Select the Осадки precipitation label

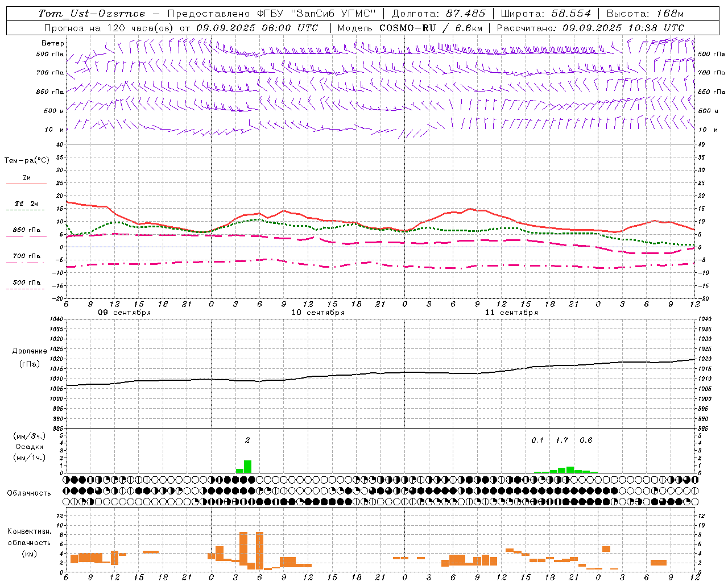click(30, 447)
